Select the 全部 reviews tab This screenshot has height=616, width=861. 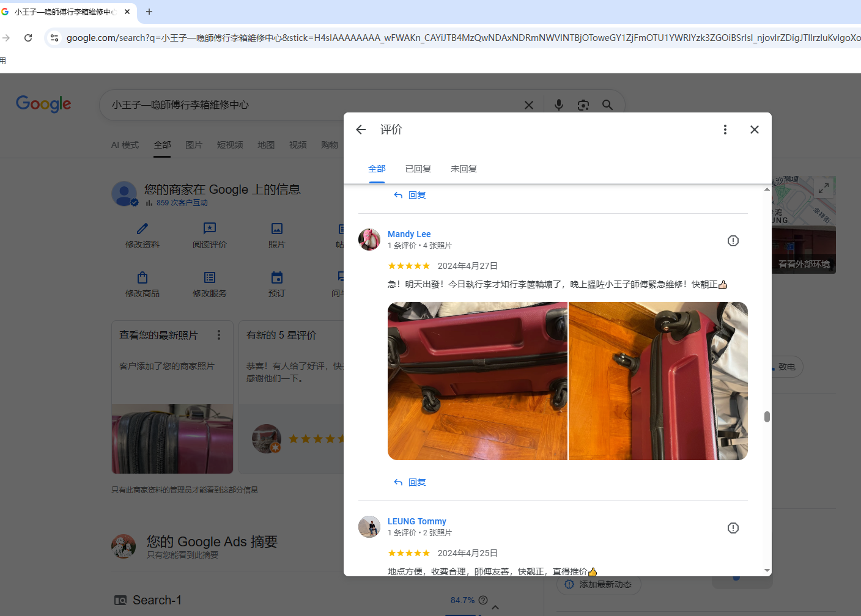click(x=377, y=169)
